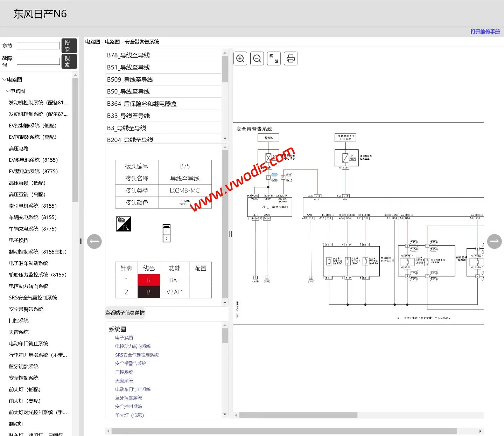Click the T.S. connector view icon
504x436 pixels.
pyautogui.click(x=123, y=224)
